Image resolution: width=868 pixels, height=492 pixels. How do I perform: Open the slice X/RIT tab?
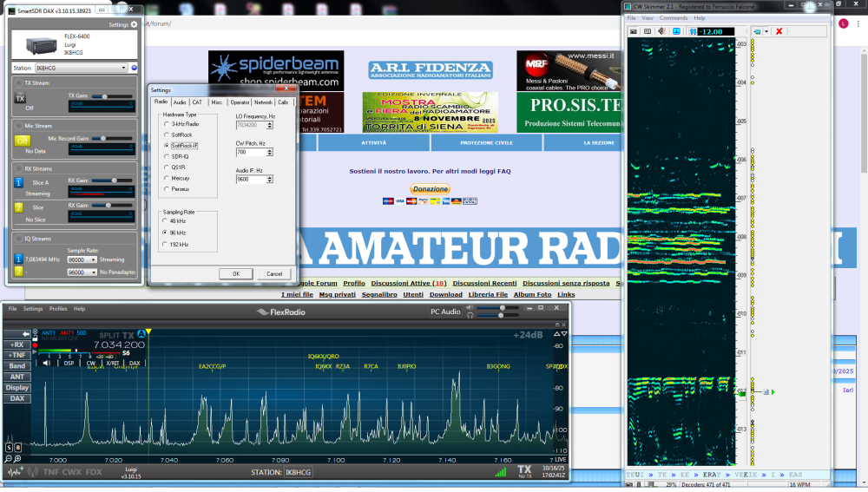[x=112, y=364]
